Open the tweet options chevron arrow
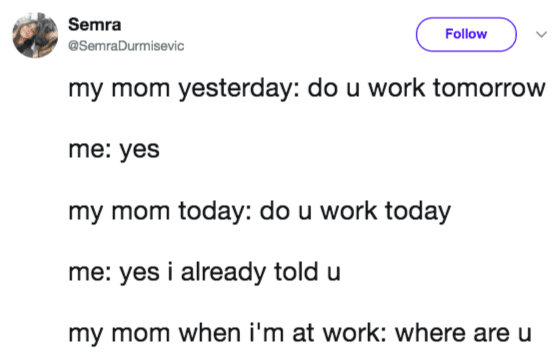 click(541, 34)
